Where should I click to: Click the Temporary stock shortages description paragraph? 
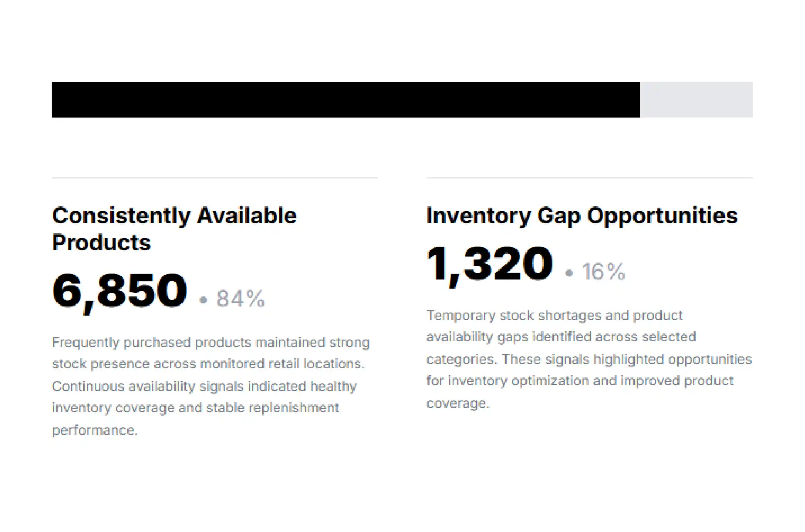(x=589, y=359)
